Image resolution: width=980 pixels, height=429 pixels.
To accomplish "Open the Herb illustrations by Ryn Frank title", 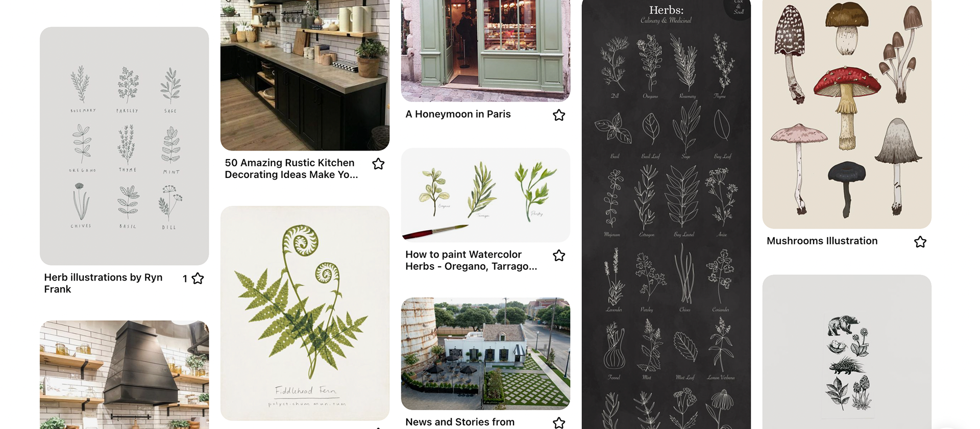I will click(x=103, y=283).
